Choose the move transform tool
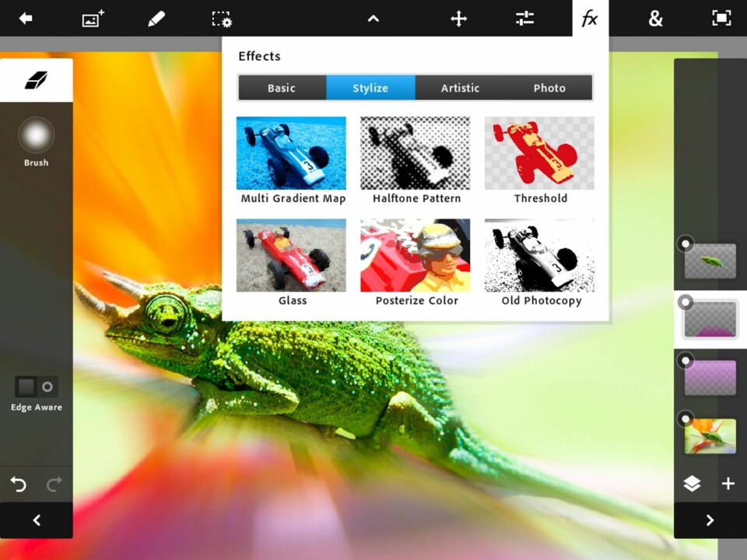Screen dimensions: 747x560 click(459, 19)
